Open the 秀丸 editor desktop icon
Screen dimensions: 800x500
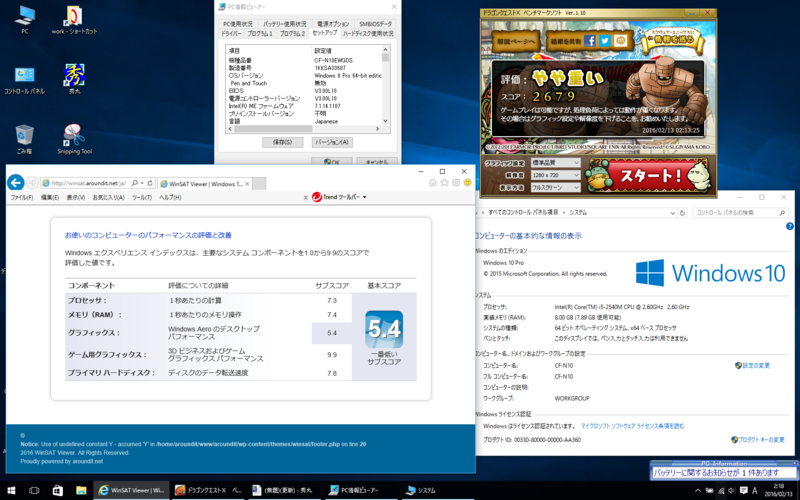pyautogui.click(x=74, y=79)
